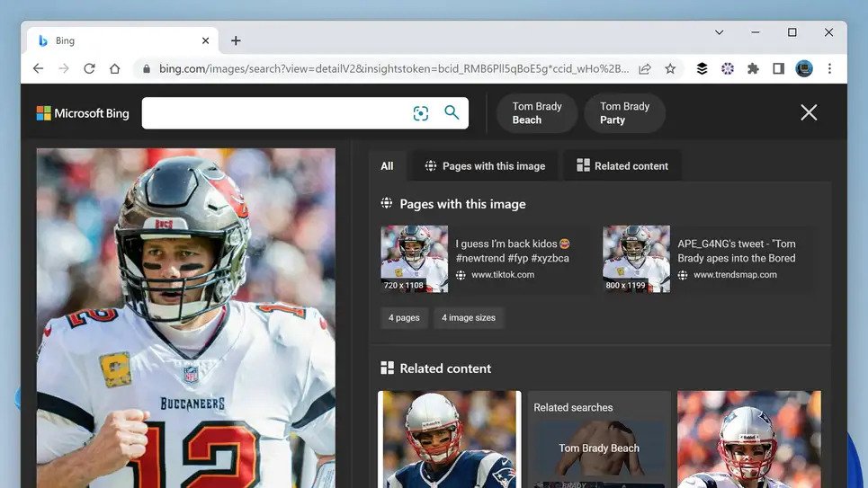The width and height of the screenshot is (868, 488).
Task: Open the Chrome three-dot menu
Action: 829,68
